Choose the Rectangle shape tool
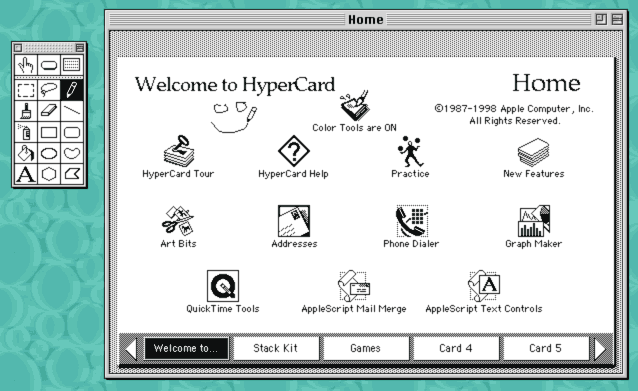Screen dimensions: 638x391 point(49,132)
